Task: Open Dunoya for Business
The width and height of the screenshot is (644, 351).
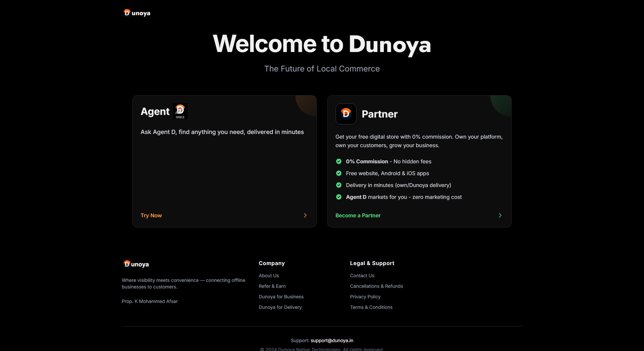Action: point(281,297)
